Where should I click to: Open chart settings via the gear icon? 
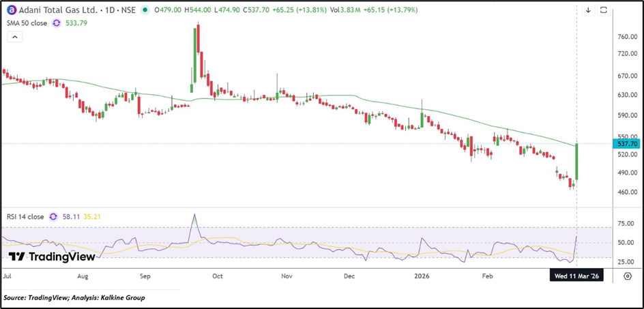click(x=628, y=276)
